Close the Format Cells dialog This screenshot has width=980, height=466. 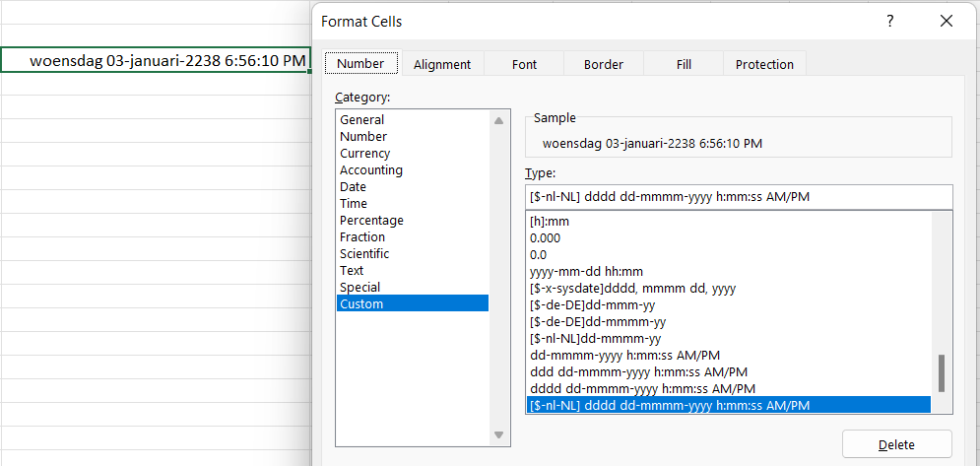(947, 21)
